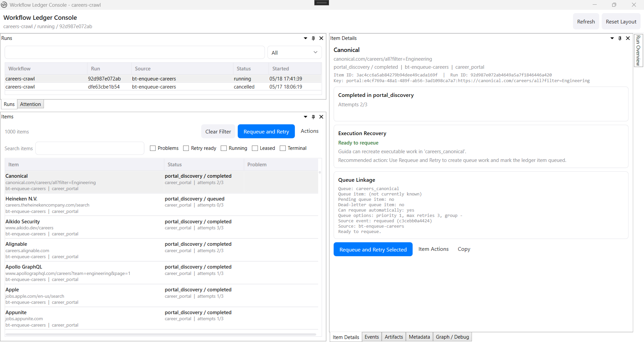This screenshot has width=644, height=342.
Task: Open the Metadata tab
Action: click(419, 337)
